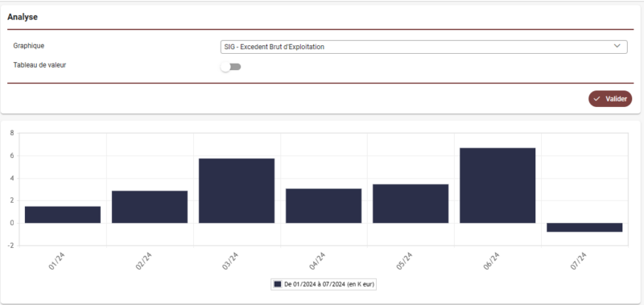Viewport: 644px width, 305px height.
Task: Click the Valider button
Action: tap(610, 99)
